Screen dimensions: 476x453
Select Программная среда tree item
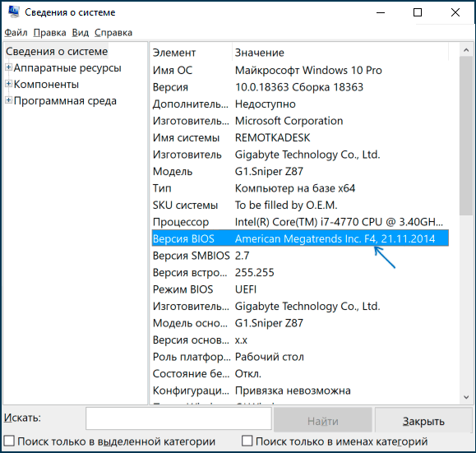pyautogui.click(x=65, y=101)
